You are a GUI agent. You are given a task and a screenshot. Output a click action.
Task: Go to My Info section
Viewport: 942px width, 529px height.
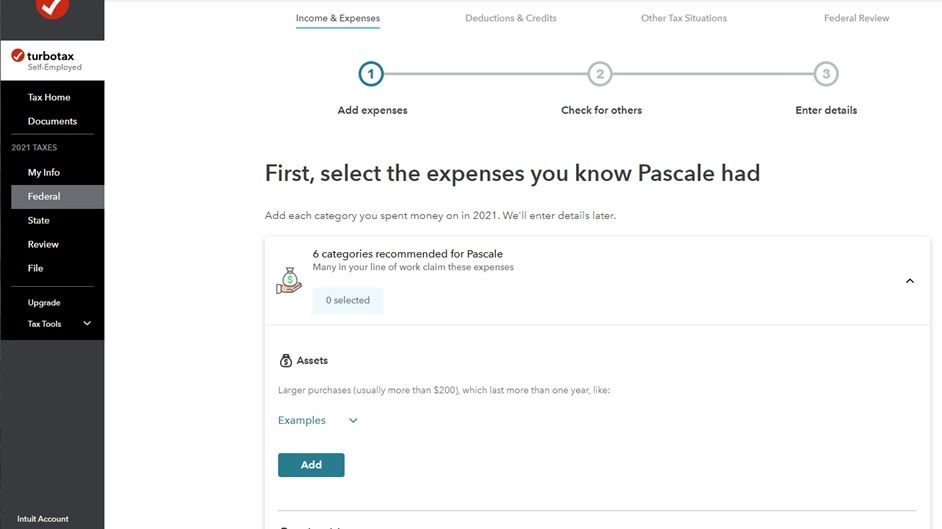point(44,173)
